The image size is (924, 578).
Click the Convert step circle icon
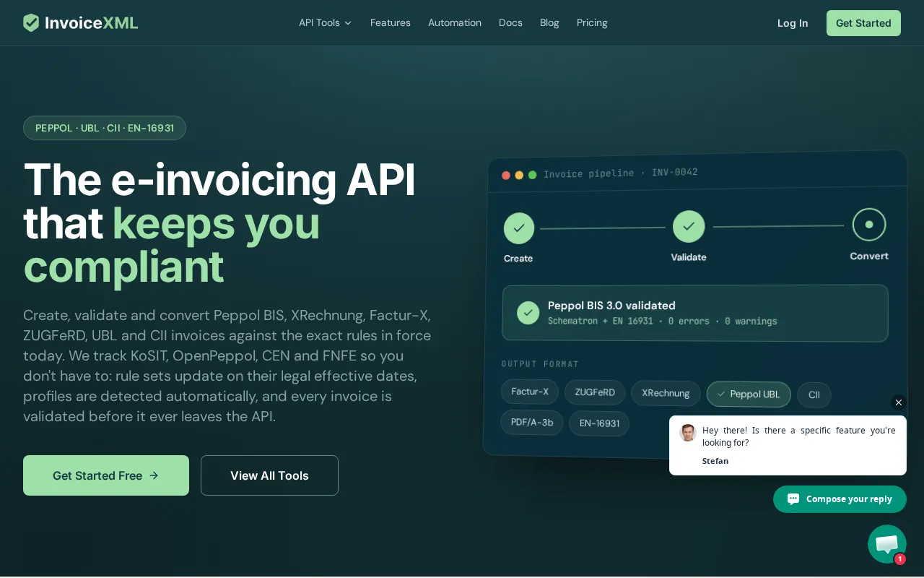869,225
